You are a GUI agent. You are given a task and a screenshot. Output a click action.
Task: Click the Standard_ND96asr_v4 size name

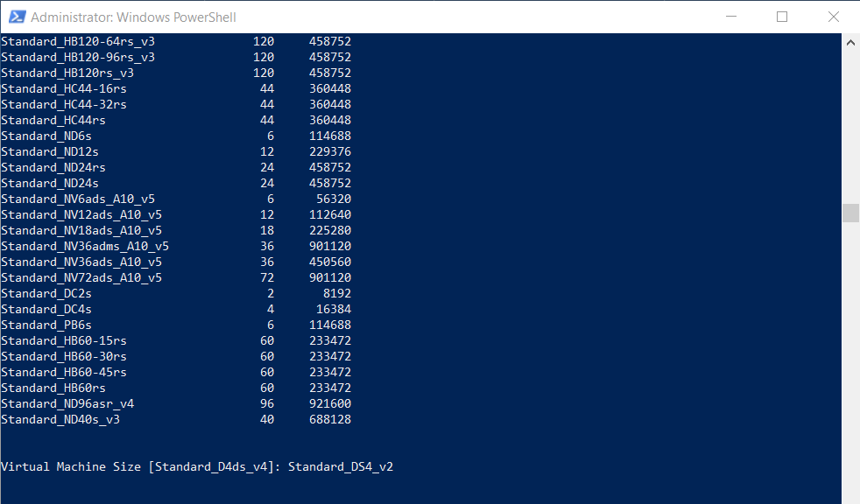(67, 403)
